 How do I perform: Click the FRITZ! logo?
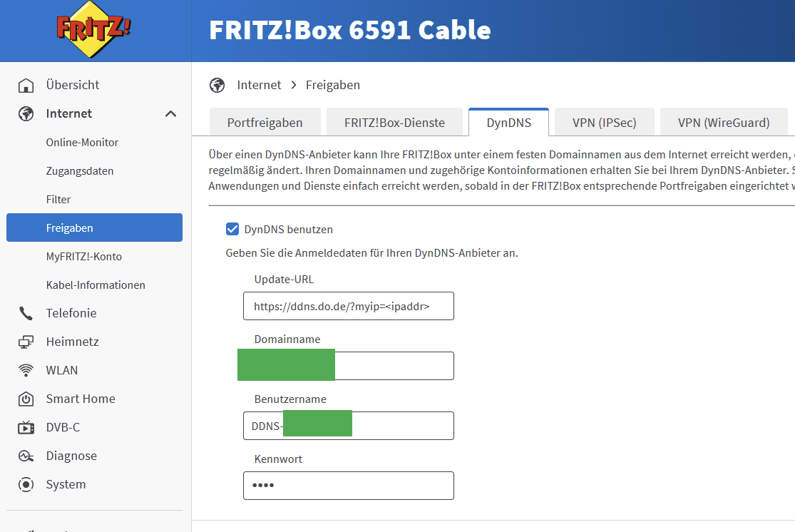[94, 29]
